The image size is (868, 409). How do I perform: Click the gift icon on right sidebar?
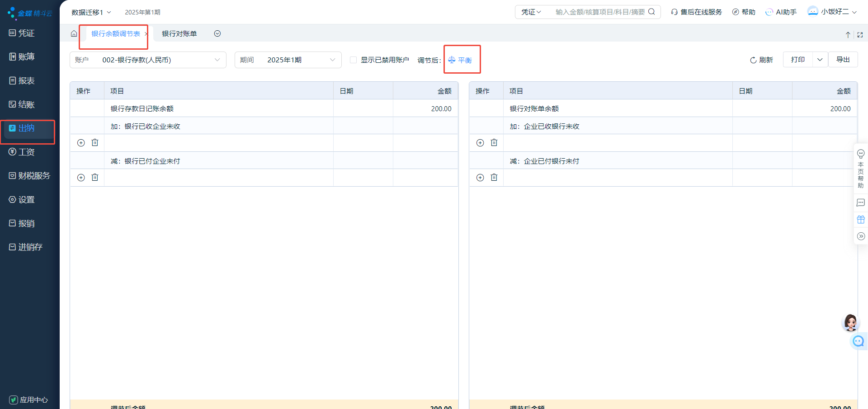pyautogui.click(x=861, y=220)
